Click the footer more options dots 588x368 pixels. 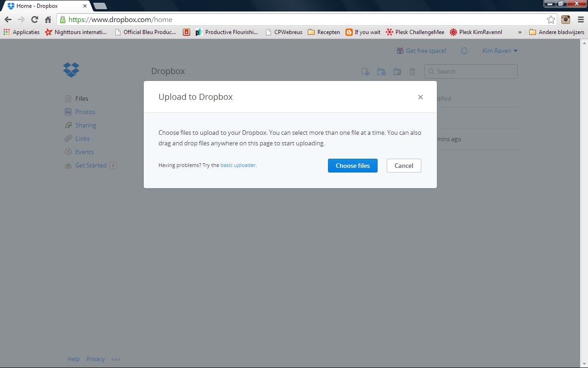pos(116,359)
